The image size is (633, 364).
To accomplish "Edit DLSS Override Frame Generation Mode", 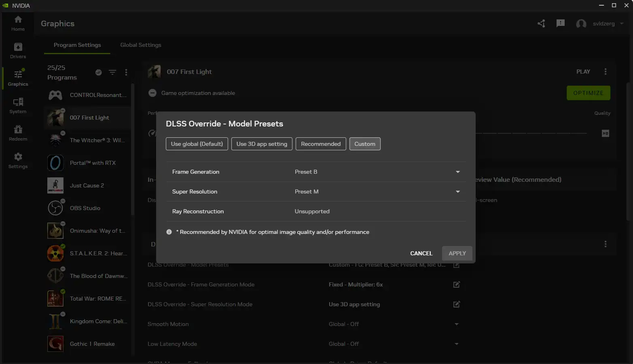I will click(x=456, y=284).
